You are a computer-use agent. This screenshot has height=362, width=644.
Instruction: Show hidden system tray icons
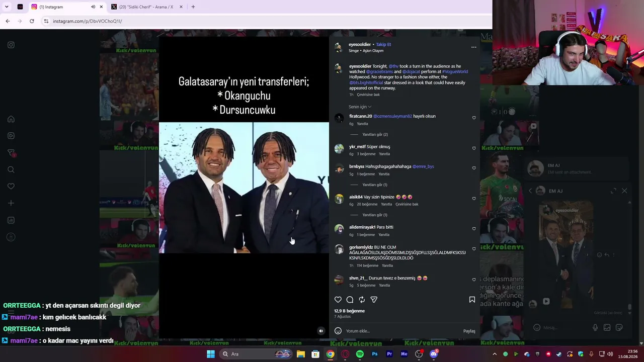point(495,354)
